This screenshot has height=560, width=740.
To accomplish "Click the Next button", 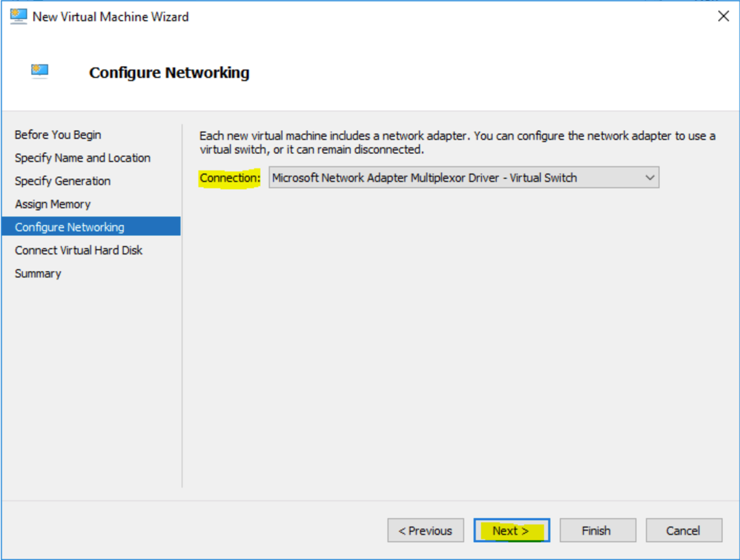I will [511, 530].
